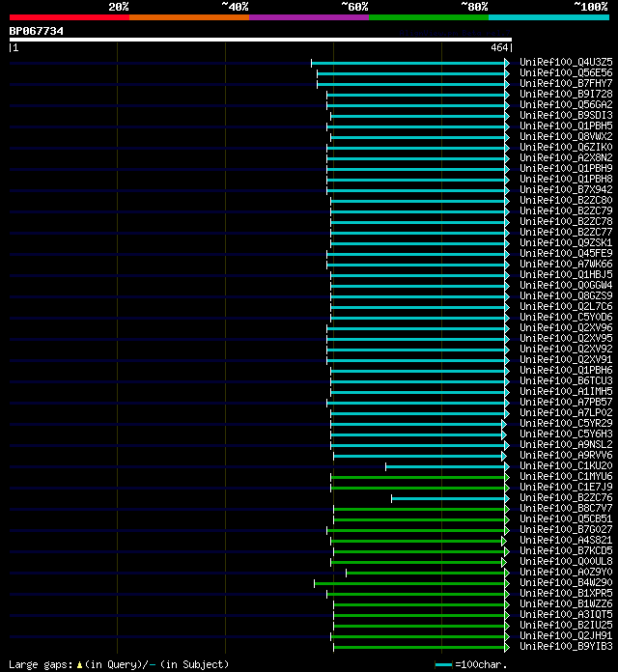Viewport: 618px width, 672px height.
Task: Select the UniRef100_B7X942 label
Action: coord(566,189)
